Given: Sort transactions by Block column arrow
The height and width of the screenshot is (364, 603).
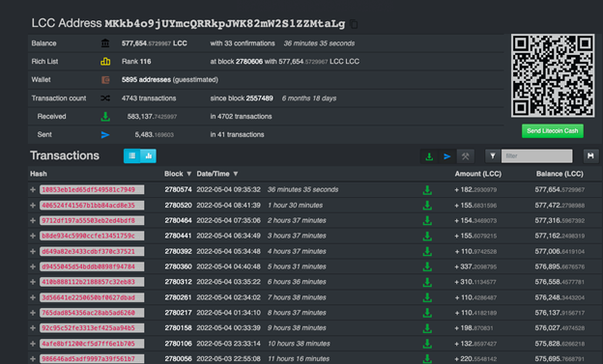Looking at the screenshot, I should [x=188, y=174].
